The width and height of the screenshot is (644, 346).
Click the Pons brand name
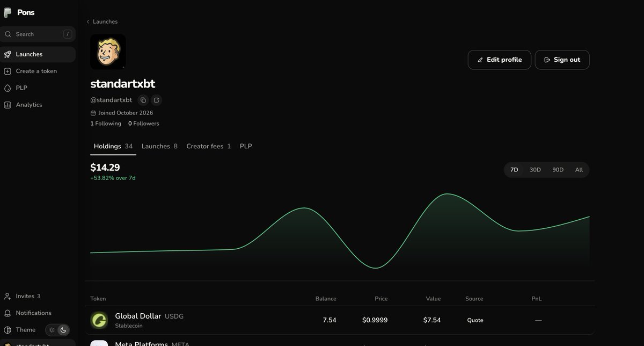[x=26, y=12]
